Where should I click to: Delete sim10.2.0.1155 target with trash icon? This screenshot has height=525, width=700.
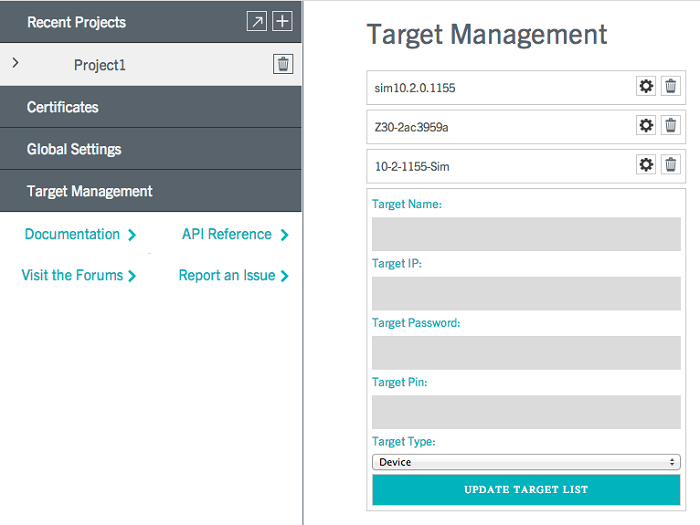click(x=671, y=86)
